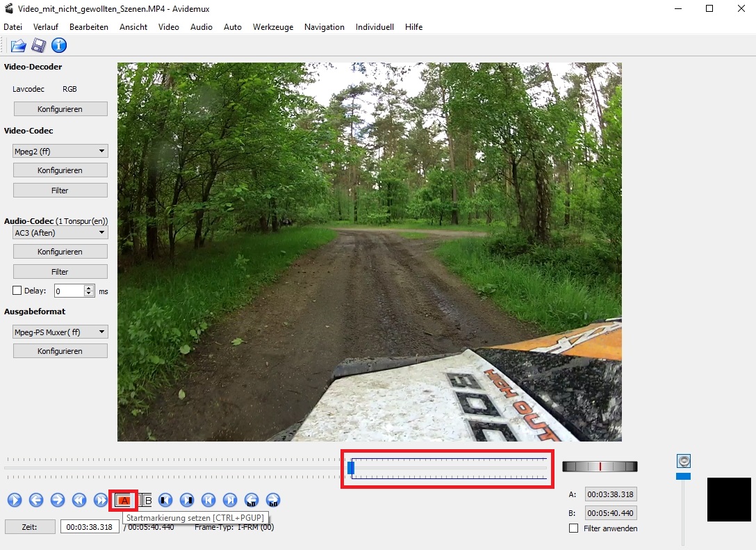The width and height of the screenshot is (756, 550).
Task: Open the Bearbeiten menu
Action: pos(89,27)
